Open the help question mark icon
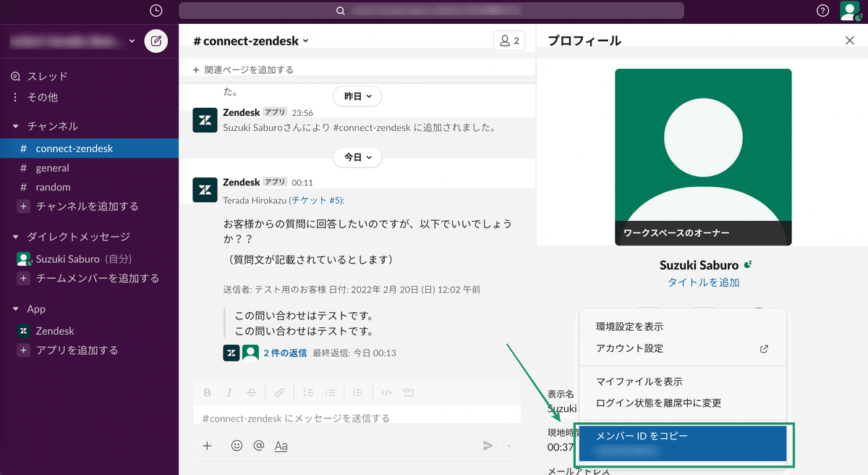The image size is (868, 475). point(822,11)
